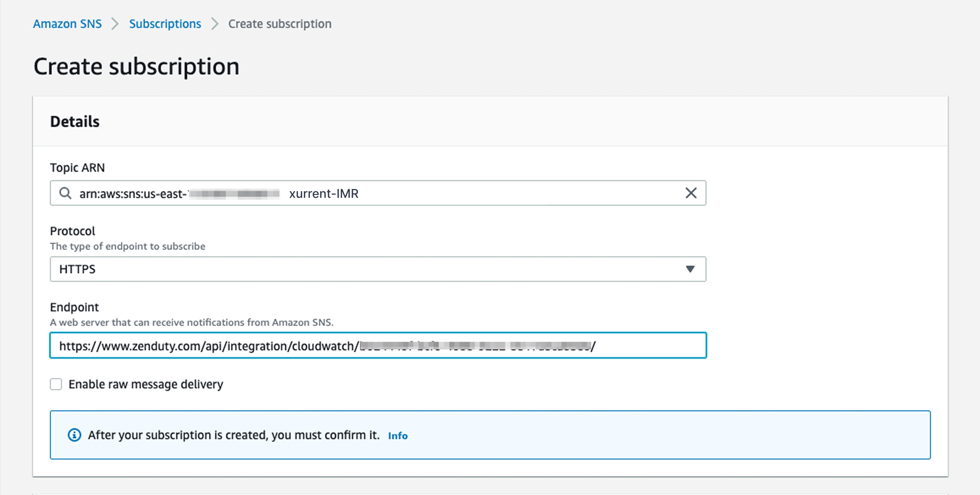The image size is (980, 495).
Task: Enable raw message delivery checkbox
Action: 56,384
